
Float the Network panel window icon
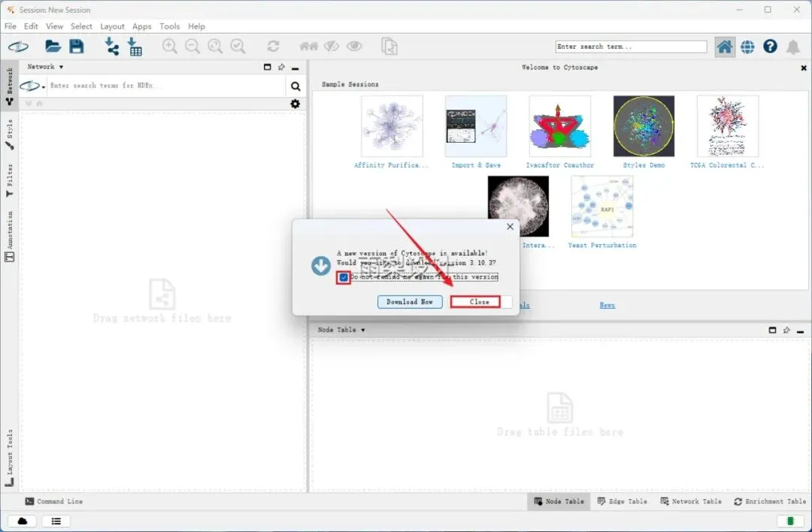click(x=267, y=68)
